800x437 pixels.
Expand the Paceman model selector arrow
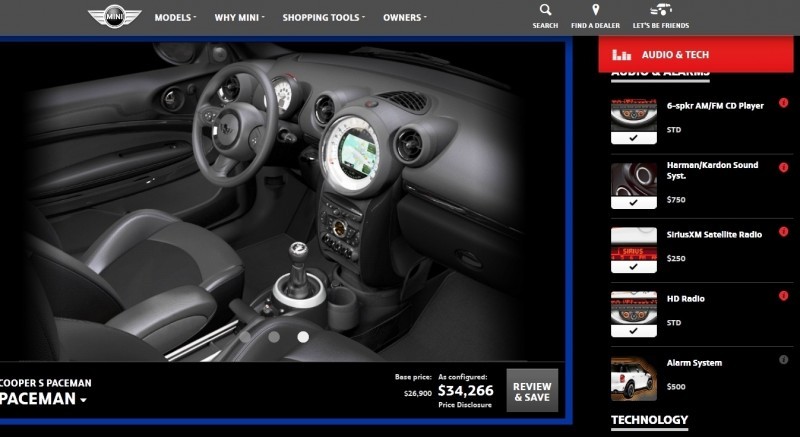click(x=83, y=400)
